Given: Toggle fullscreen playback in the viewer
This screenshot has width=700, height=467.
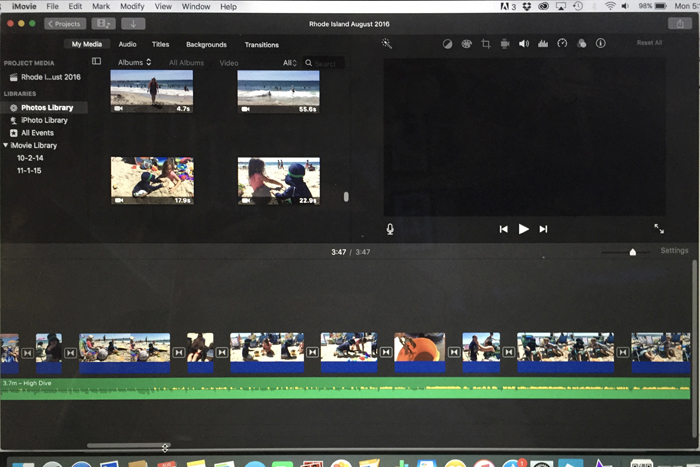Looking at the screenshot, I should coord(659,229).
